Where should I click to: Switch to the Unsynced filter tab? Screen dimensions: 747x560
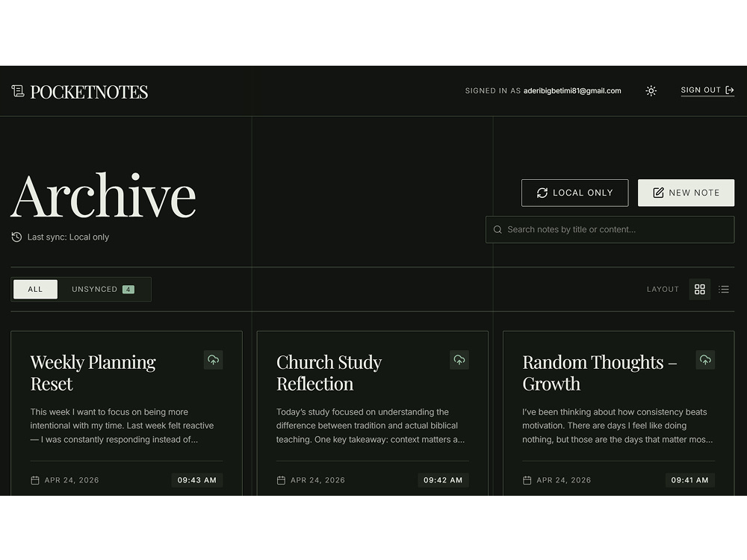[x=103, y=289]
